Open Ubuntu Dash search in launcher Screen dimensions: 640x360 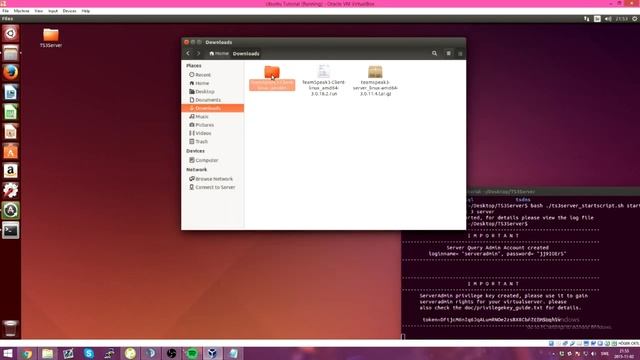11,33
